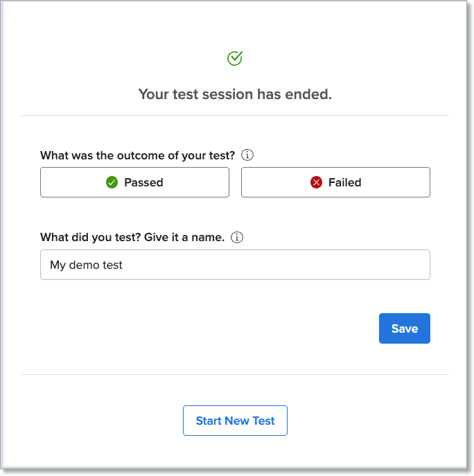Place cursor in the 'My demo test' text
Image resolution: width=474 pixels, height=476 pixels.
pyautogui.click(x=86, y=265)
